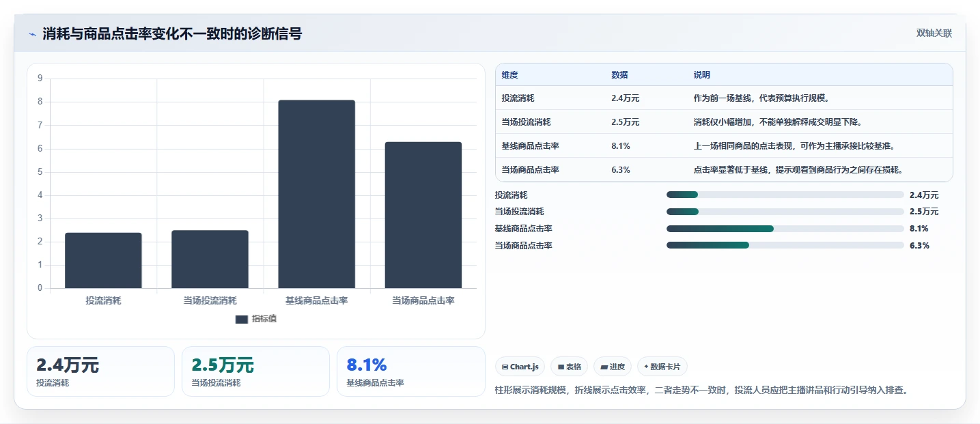Click the 基线商品点击率 progress bar
This screenshot has width=980, height=424.
785,229
